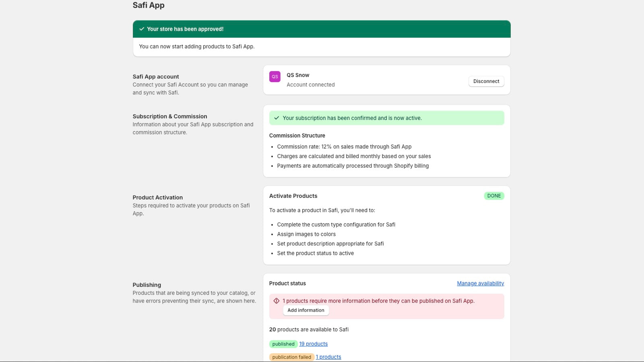Disconnect the Safi account

(486, 81)
